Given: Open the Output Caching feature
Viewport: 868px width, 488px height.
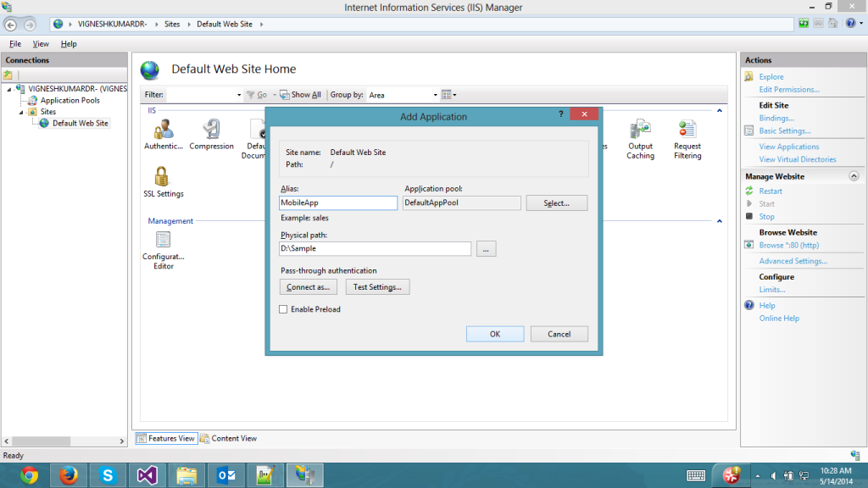Looking at the screenshot, I should (640, 130).
